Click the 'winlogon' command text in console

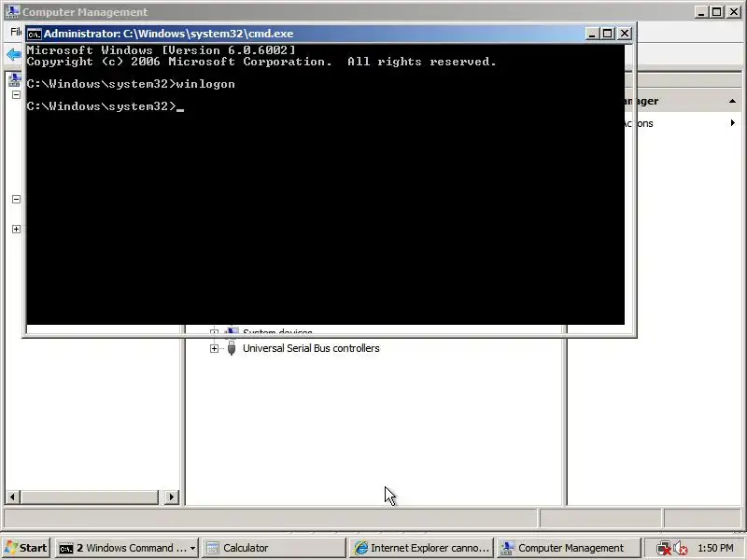205,84
